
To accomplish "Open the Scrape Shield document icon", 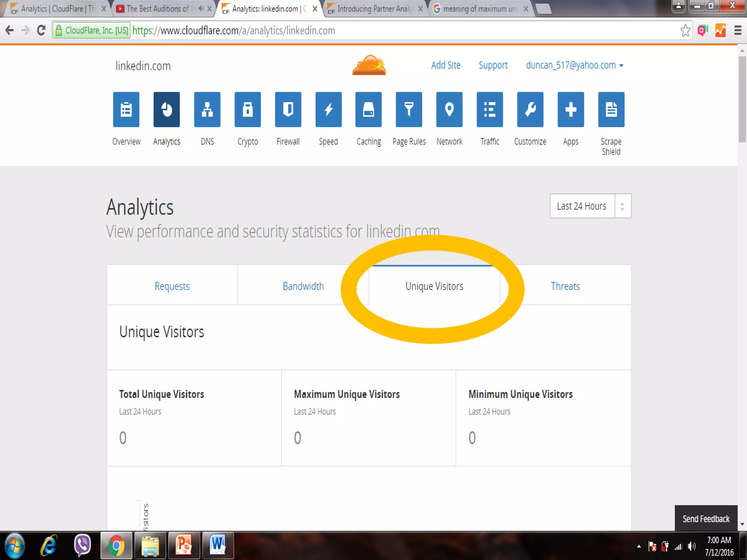I will click(611, 109).
